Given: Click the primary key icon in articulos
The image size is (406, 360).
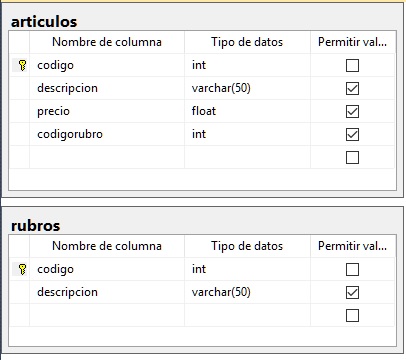Looking at the screenshot, I should pos(22,65).
